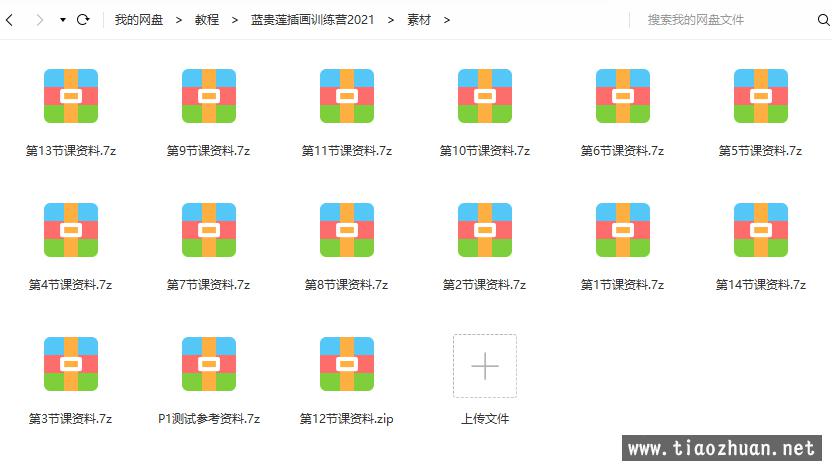Select the 第8节课资料.7z archive file
832x468 pixels.
pyautogui.click(x=347, y=230)
